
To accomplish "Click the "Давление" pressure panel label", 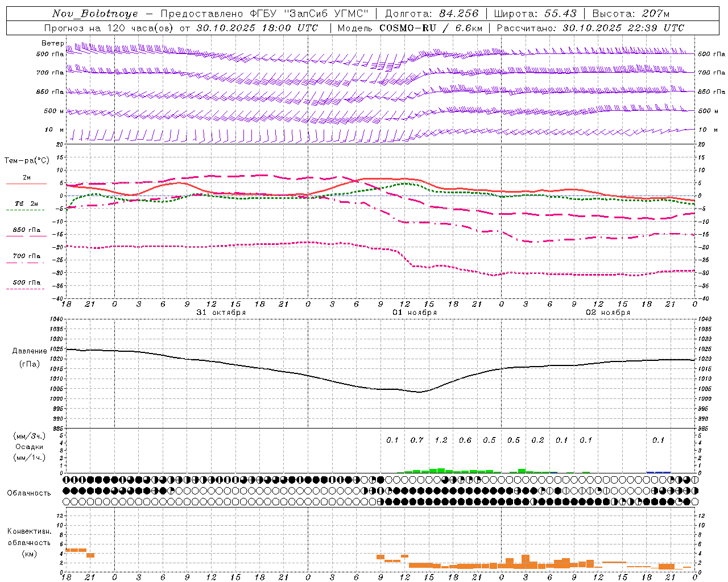I will point(30,351).
